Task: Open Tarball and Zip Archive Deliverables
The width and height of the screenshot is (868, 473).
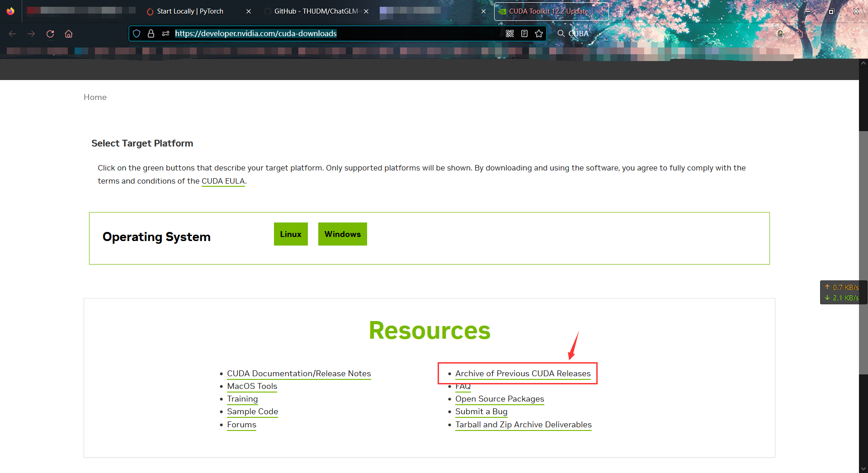Action: point(523,425)
